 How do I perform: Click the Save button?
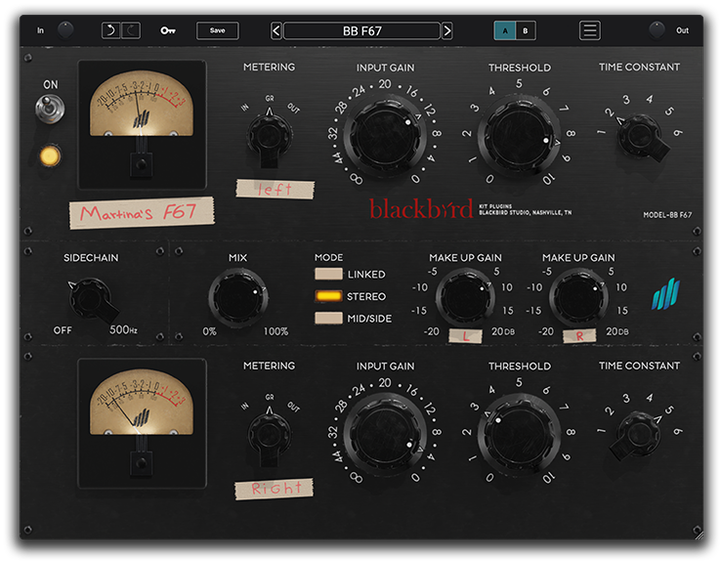coord(217,31)
